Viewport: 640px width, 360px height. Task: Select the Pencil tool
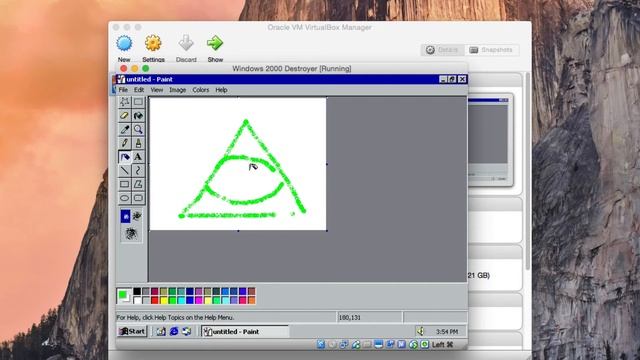(x=124, y=143)
